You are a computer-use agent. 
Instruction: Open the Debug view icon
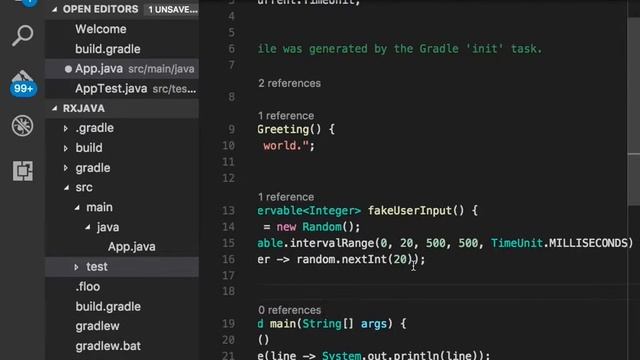(22, 126)
